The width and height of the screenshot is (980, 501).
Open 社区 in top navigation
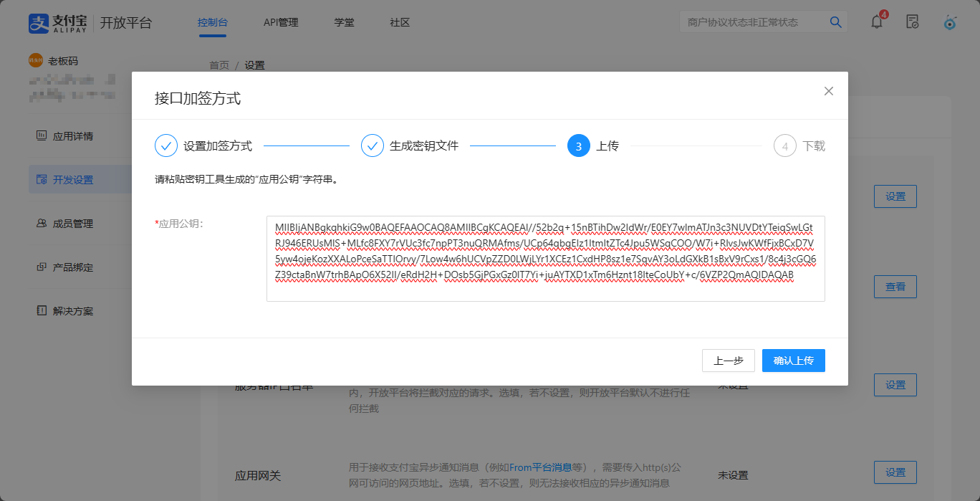[x=400, y=22]
